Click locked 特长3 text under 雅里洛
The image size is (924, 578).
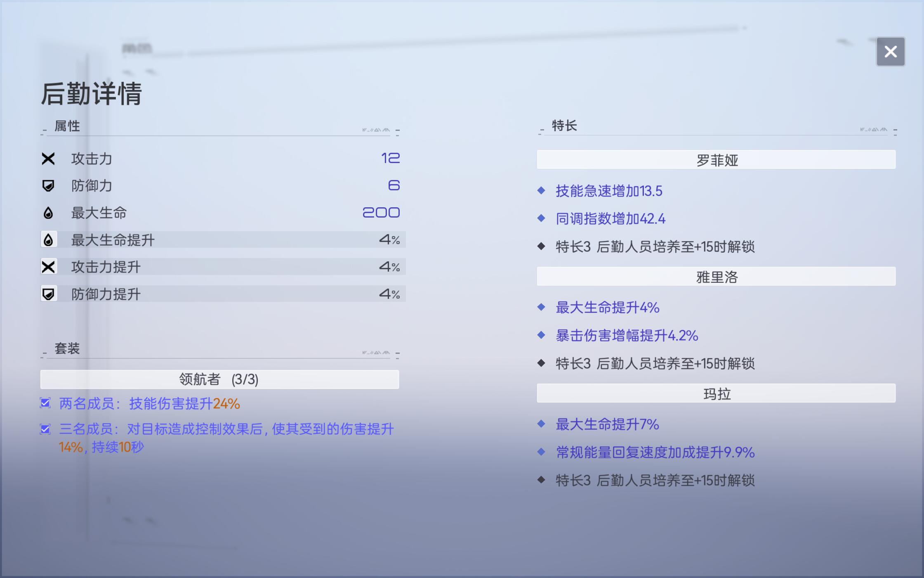point(655,363)
